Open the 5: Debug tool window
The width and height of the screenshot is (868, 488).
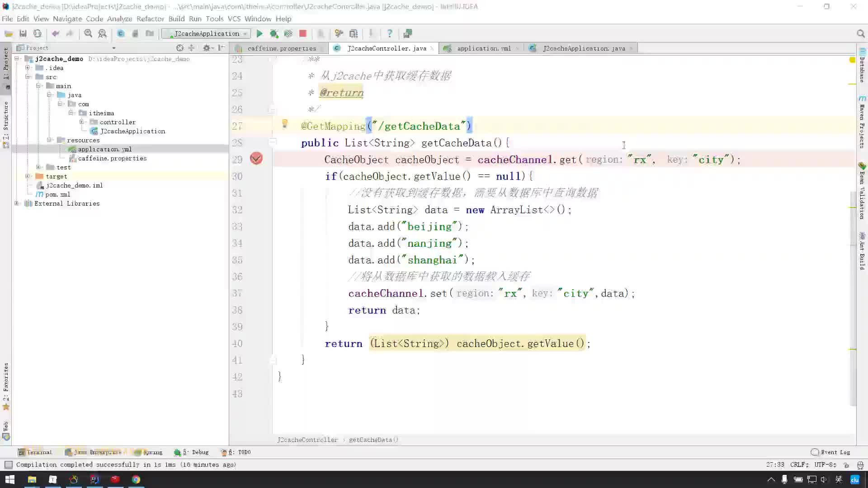click(192, 452)
